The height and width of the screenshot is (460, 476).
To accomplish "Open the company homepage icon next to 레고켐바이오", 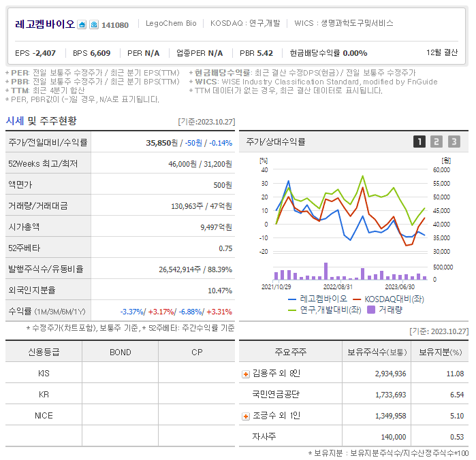I will point(82,24).
